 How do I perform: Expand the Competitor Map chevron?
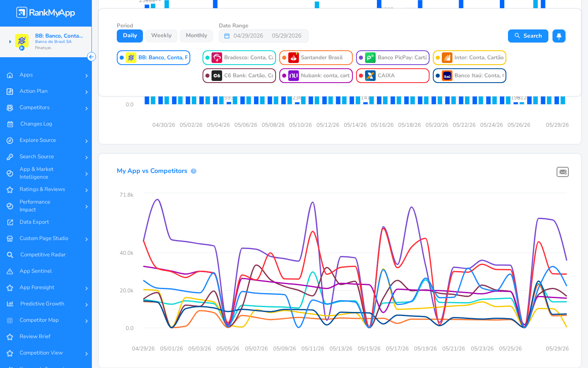tap(87, 321)
